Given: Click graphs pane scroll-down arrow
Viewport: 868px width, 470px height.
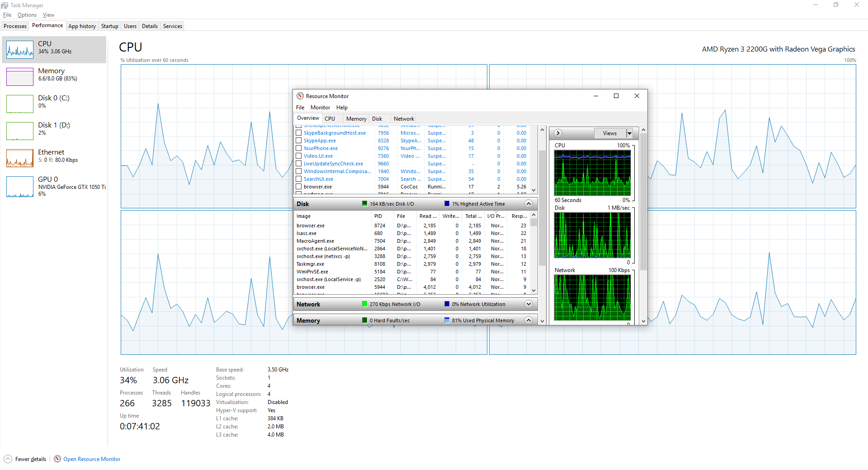Looking at the screenshot, I should click(643, 321).
